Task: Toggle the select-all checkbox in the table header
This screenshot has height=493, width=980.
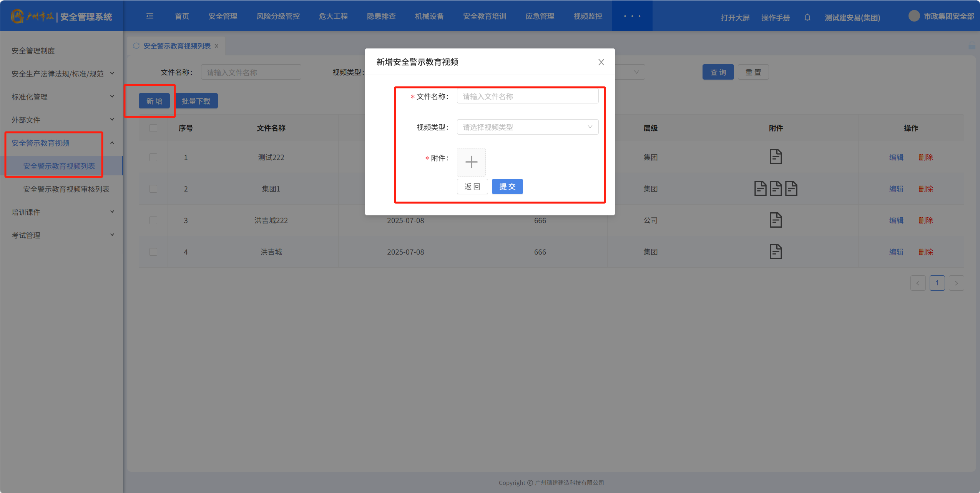Action: 153,128
